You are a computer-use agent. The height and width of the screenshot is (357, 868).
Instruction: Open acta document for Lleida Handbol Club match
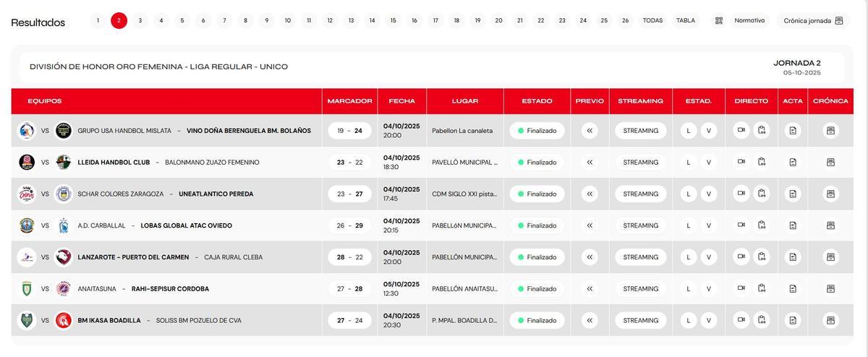[x=793, y=163]
